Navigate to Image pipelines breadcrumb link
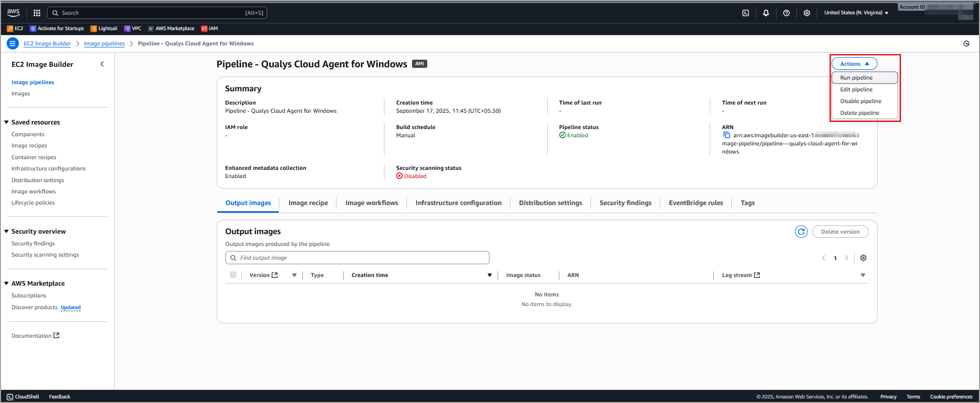 click(104, 44)
